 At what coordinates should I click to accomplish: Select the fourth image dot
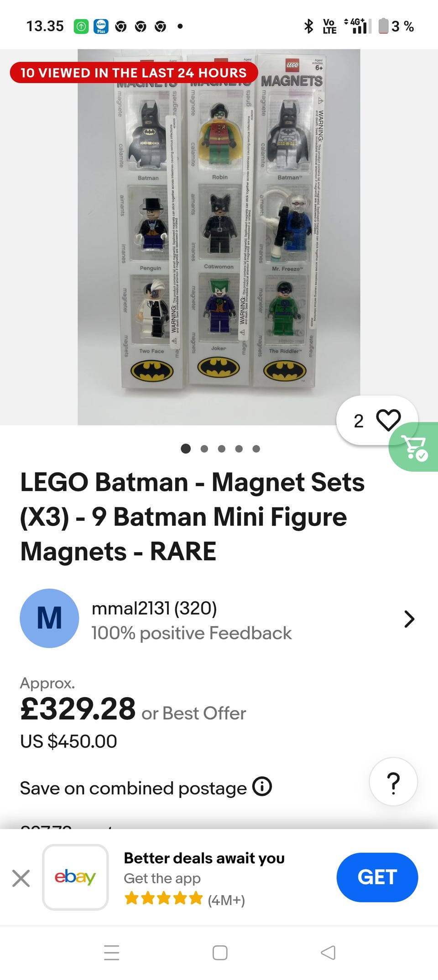239,449
